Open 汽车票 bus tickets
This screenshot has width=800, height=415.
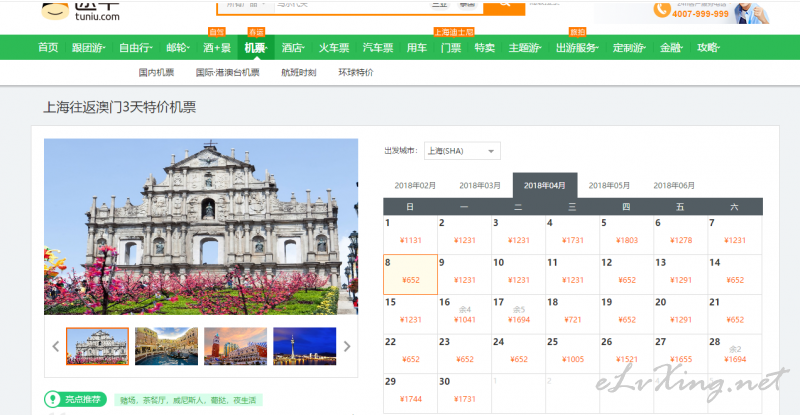pos(378,48)
